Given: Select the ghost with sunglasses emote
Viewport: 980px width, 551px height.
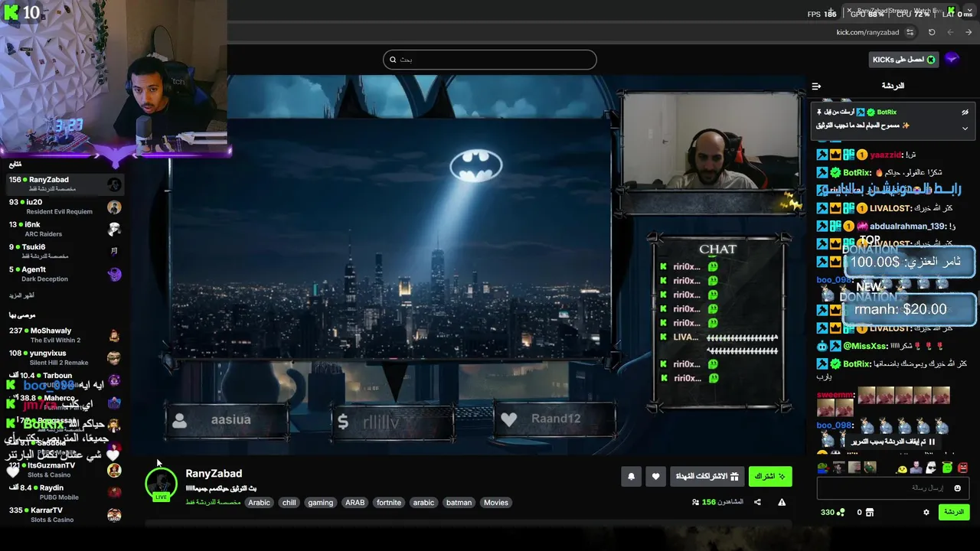Looking at the screenshot, I should tap(930, 468).
